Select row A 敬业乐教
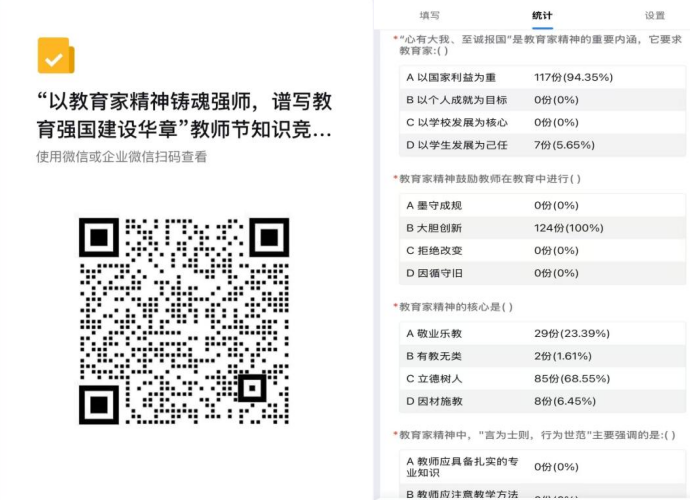690x500 pixels. tap(542, 334)
